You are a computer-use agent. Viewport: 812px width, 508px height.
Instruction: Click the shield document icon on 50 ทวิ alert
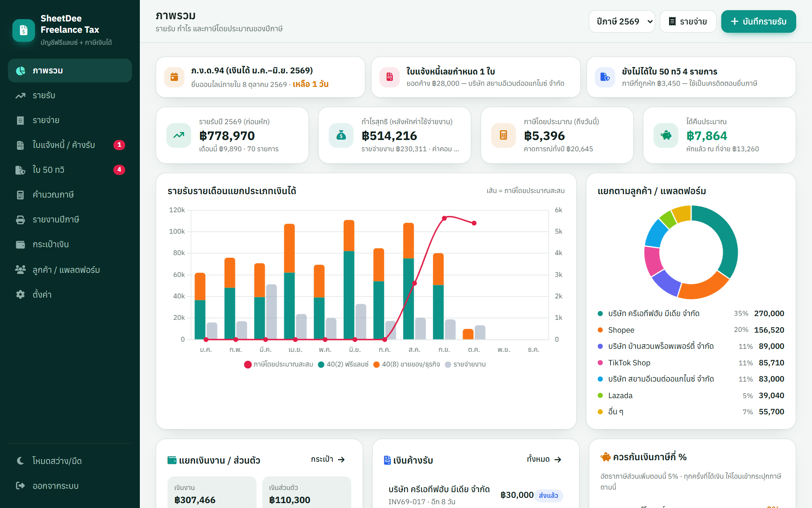coord(605,77)
